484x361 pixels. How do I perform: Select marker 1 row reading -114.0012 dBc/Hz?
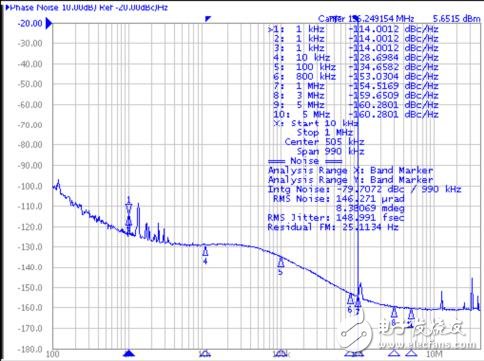point(353,29)
